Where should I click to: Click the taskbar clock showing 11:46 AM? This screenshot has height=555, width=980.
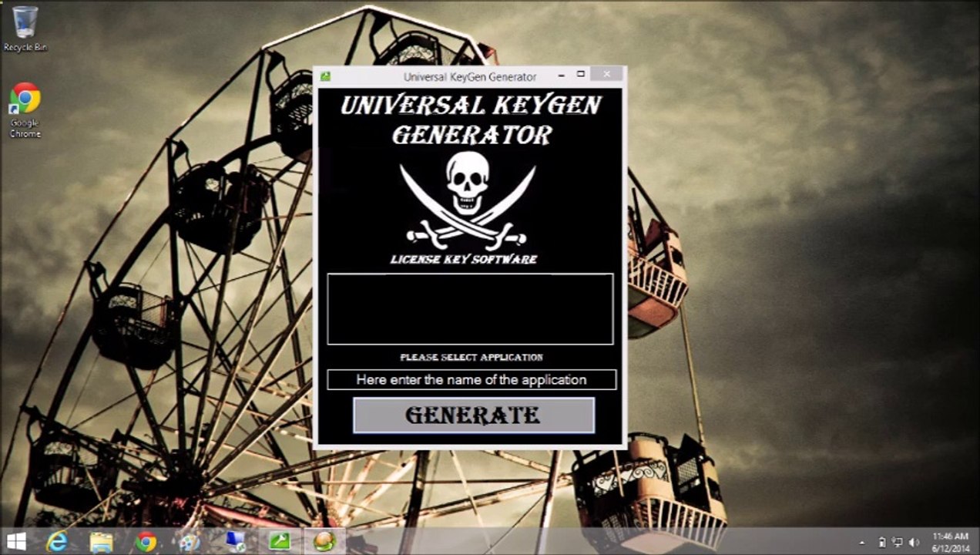pos(950,542)
